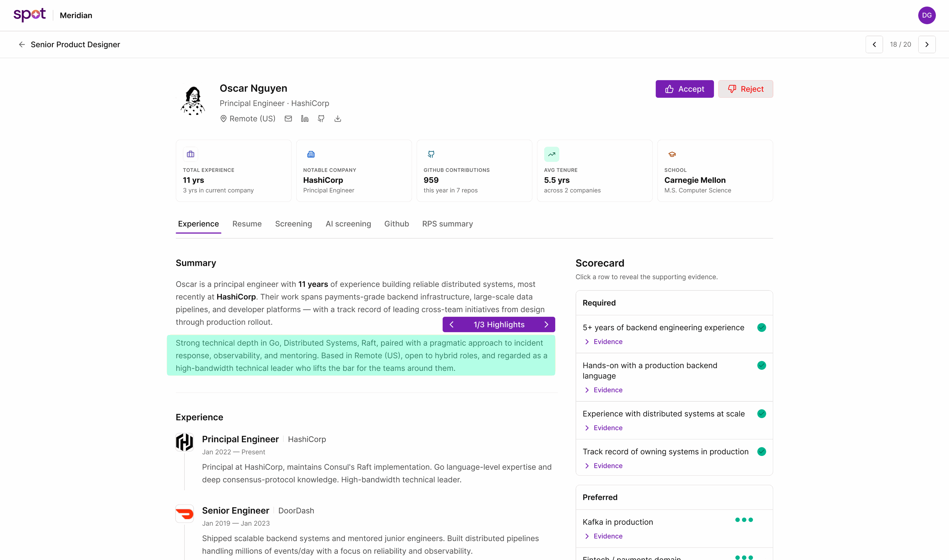Image resolution: width=949 pixels, height=560 pixels.
Task: Click the Avg Tenure trend icon
Action: [552, 154]
